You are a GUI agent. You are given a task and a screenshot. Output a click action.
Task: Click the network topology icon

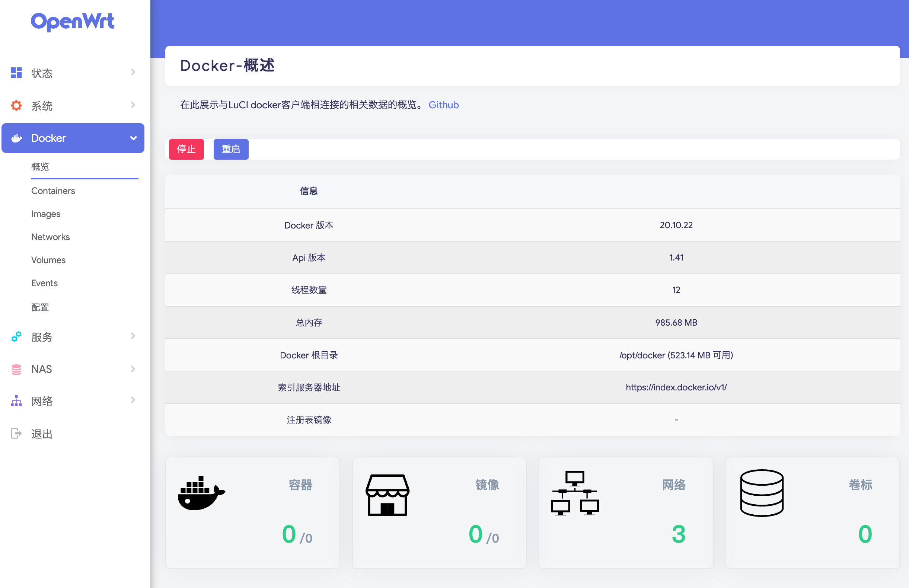click(x=575, y=493)
